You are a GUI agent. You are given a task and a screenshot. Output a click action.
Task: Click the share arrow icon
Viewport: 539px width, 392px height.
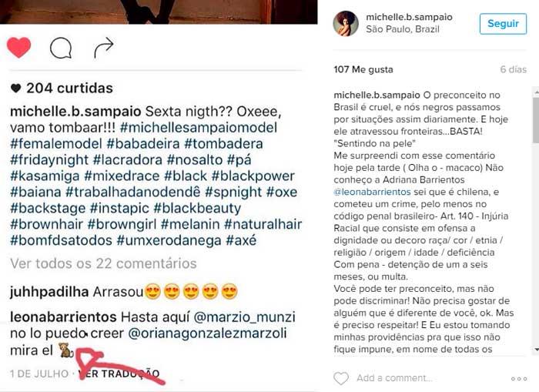(104, 48)
